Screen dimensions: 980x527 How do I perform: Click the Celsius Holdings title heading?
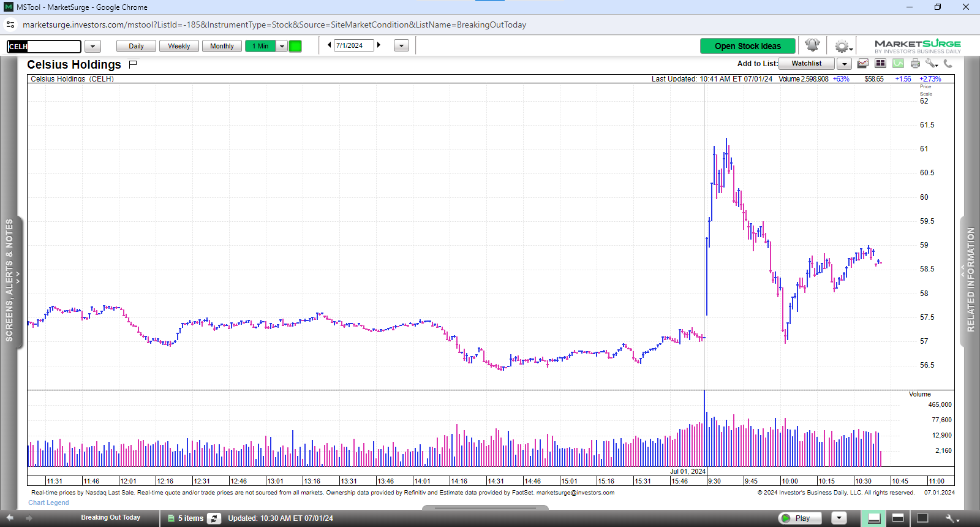click(x=74, y=64)
